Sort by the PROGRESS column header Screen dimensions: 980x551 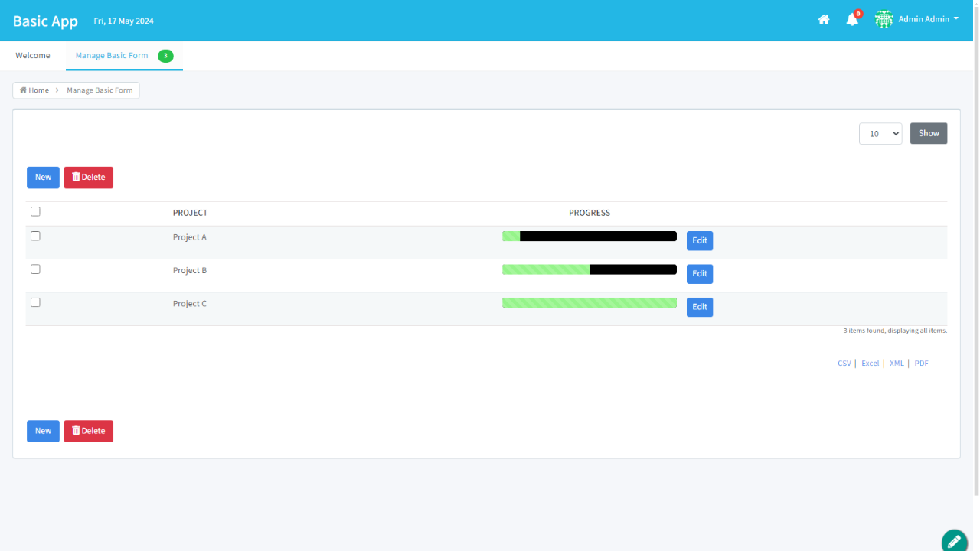(590, 213)
